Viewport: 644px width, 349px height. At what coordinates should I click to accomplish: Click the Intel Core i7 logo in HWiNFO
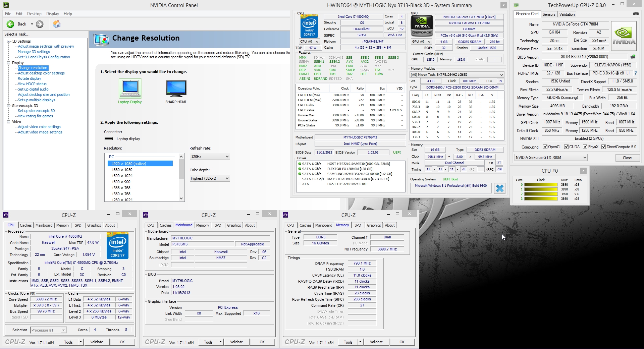tap(309, 26)
